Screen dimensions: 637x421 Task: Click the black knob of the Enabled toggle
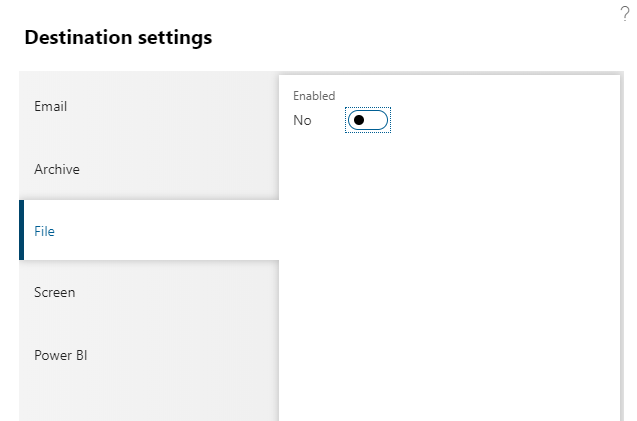click(359, 120)
